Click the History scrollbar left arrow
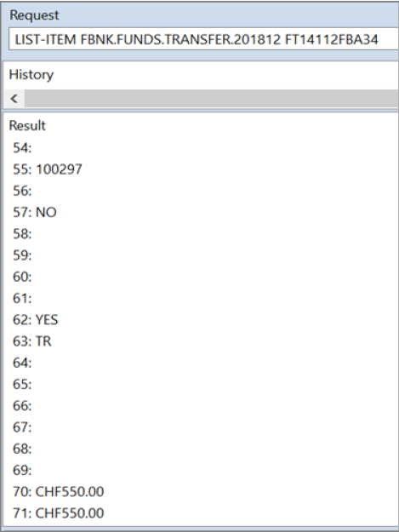399x532 pixels. [14, 99]
